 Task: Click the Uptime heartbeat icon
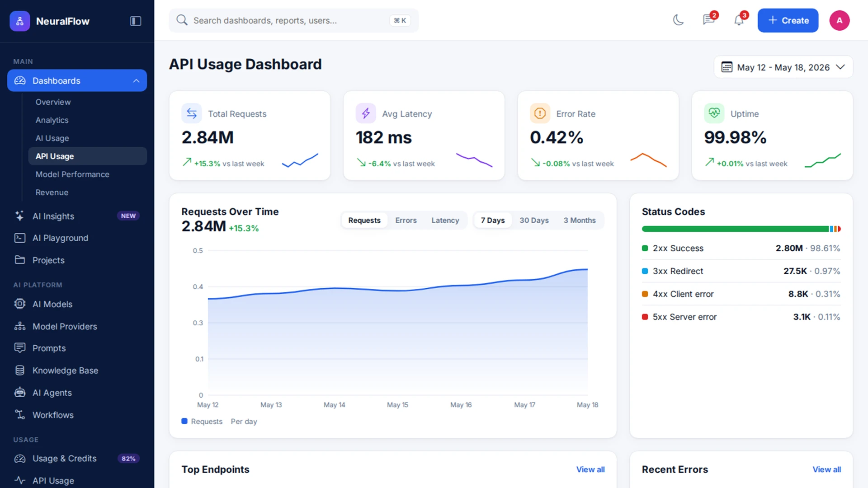point(714,113)
